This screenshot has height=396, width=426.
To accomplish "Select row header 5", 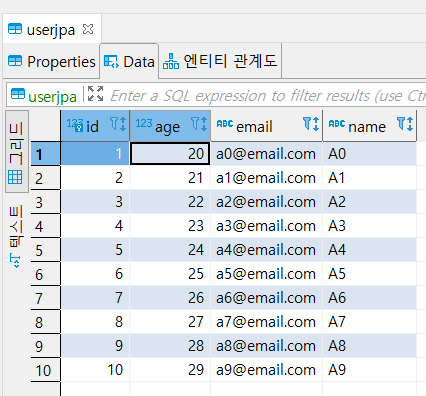I will tap(46, 250).
